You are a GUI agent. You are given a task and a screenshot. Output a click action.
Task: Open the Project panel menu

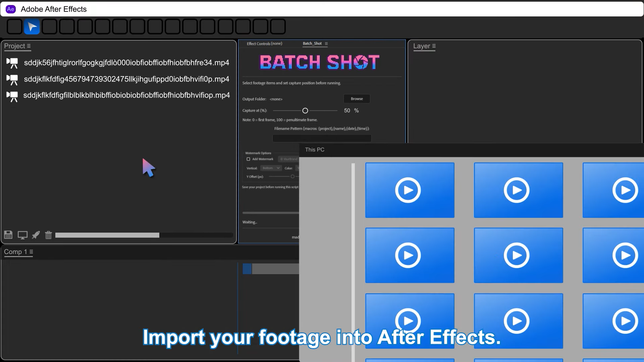coord(29,46)
